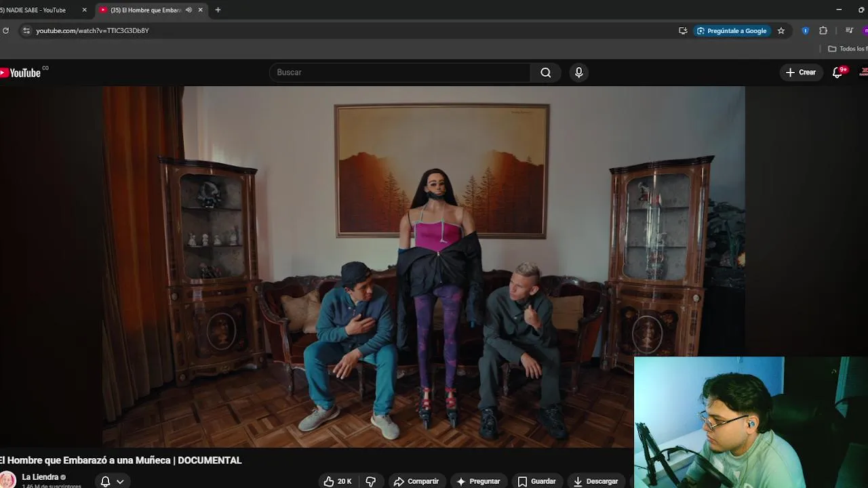Expand the subscription notification chevron menu

pyautogui.click(x=120, y=482)
